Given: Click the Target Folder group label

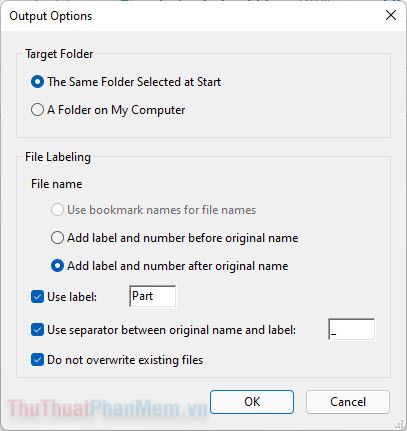Looking at the screenshot, I should [x=59, y=54].
